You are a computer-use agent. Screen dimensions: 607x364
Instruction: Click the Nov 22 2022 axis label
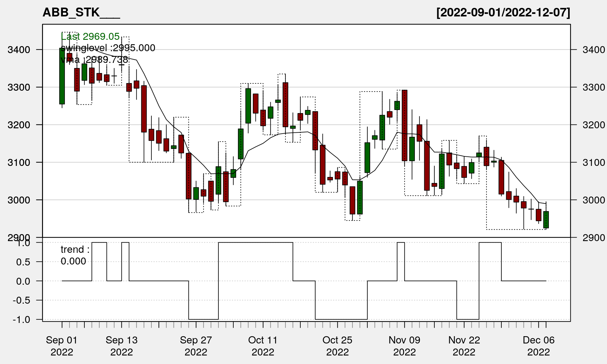[x=464, y=346]
